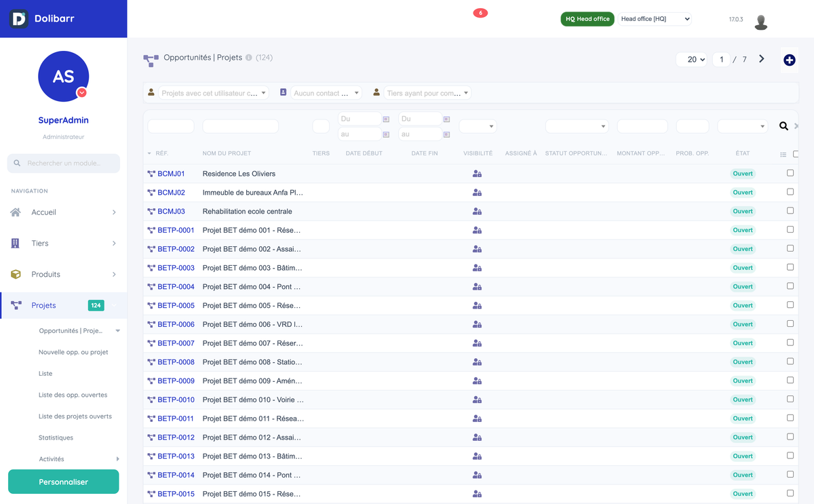Tick the select-all checkbox in table header
This screenshot has height=504, width=814.
pyautogui.click(x=796, y=154)
